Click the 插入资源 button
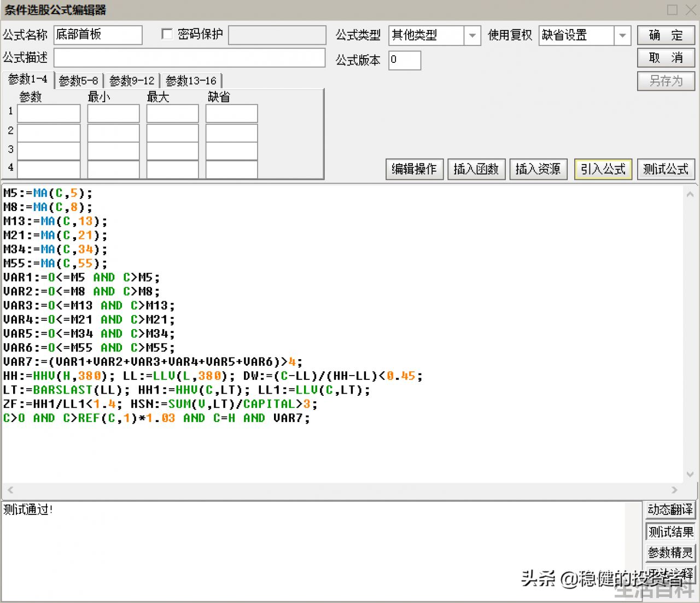This screenshot has width=700, height=603. pos(538,169)
